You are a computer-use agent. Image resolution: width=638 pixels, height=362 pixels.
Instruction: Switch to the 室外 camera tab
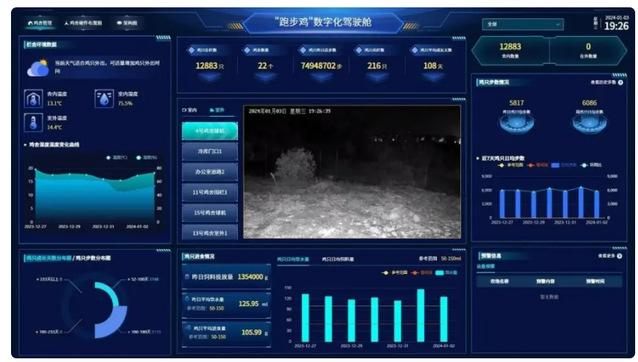click(x=217, y=110)
